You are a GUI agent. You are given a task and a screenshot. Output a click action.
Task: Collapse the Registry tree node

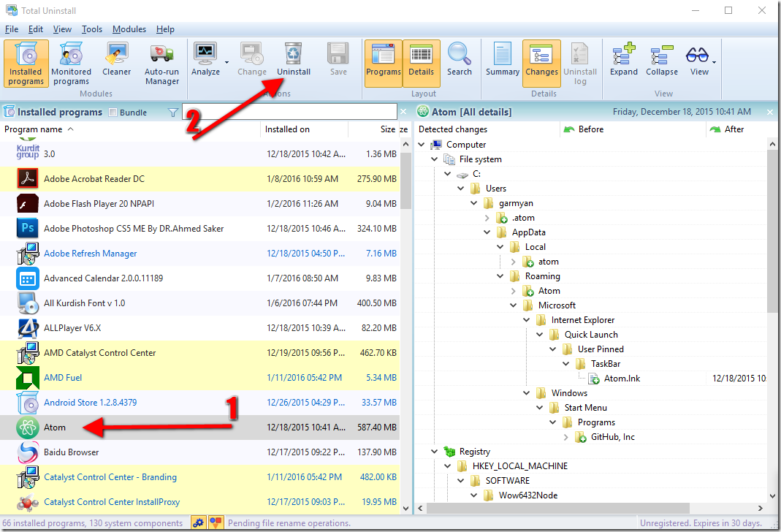[x=434, y=452]
